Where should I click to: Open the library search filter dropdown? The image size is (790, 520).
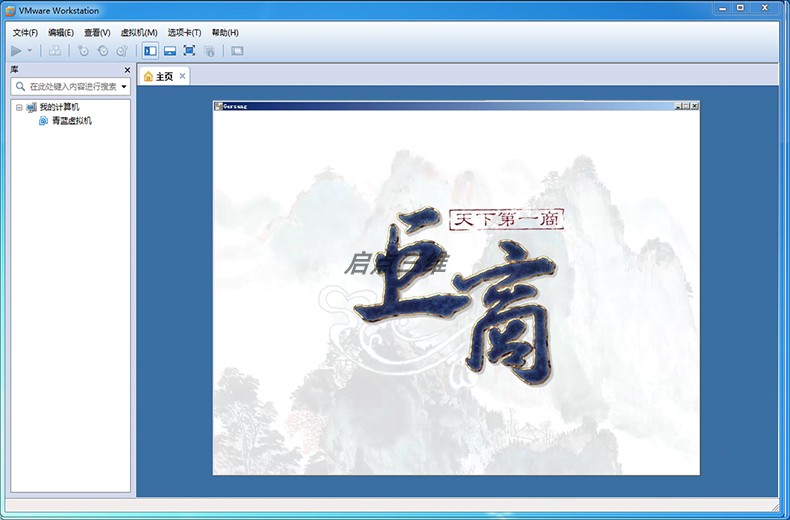[x=124, y=87]
